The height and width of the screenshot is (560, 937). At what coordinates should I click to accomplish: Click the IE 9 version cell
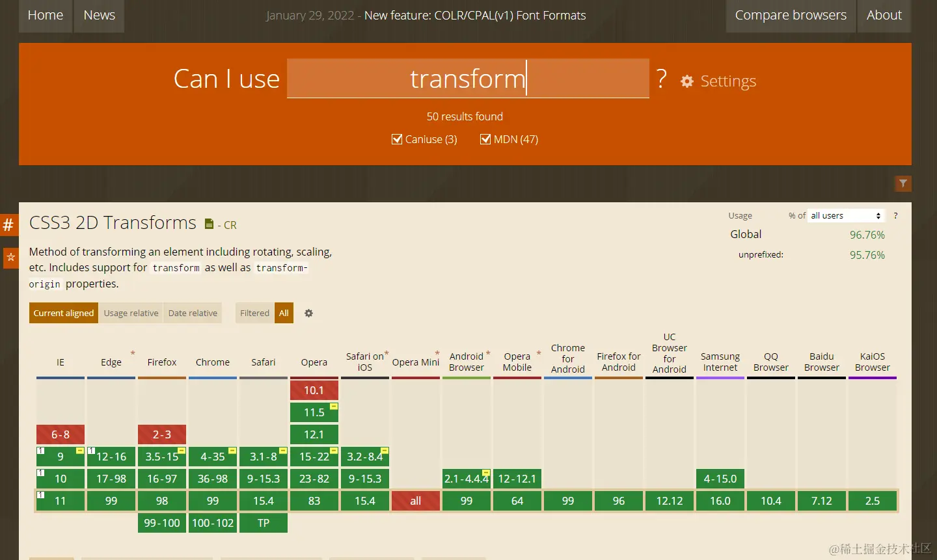pos(61,457)
